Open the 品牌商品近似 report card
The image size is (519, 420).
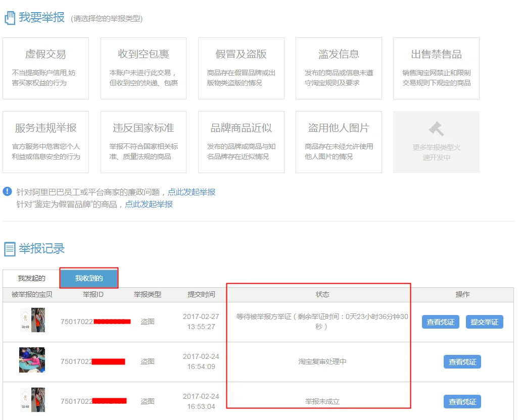point(241,142)
